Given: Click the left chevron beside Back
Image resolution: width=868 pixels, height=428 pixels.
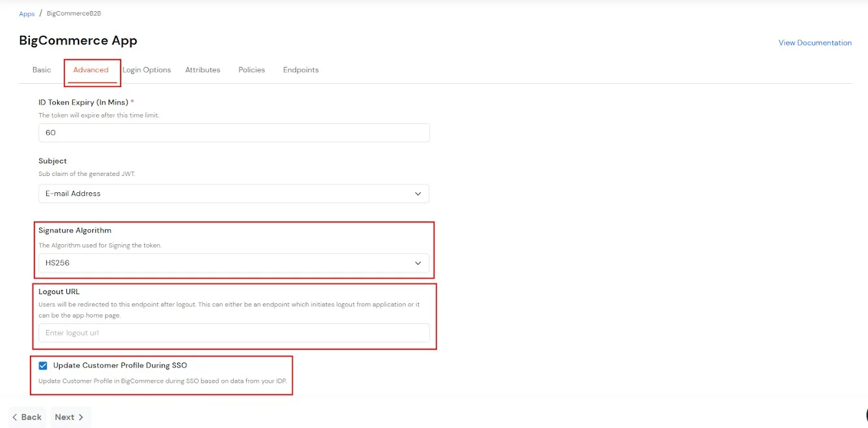Looking at the screenshot, I should 15,417.
